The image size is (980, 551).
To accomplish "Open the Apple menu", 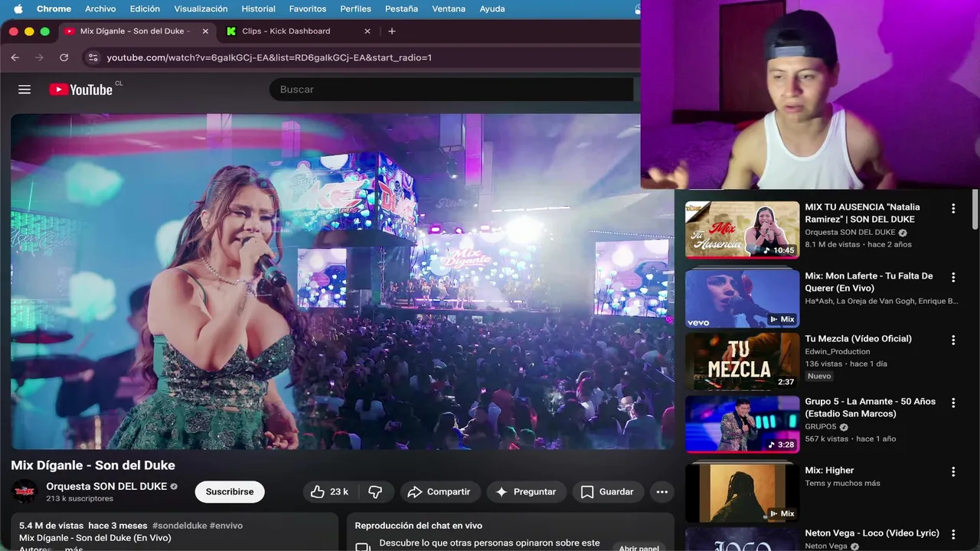I will 18,9.
